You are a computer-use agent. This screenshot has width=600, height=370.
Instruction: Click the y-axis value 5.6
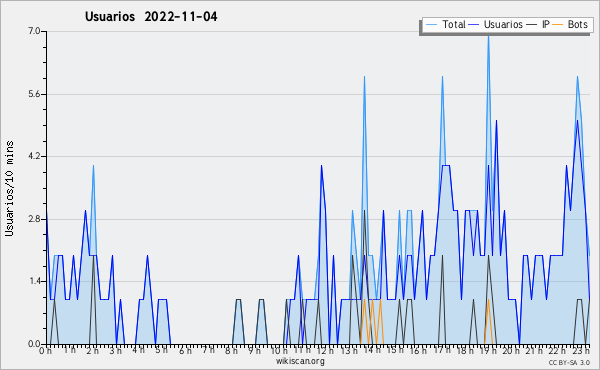(x=34, y=94)
